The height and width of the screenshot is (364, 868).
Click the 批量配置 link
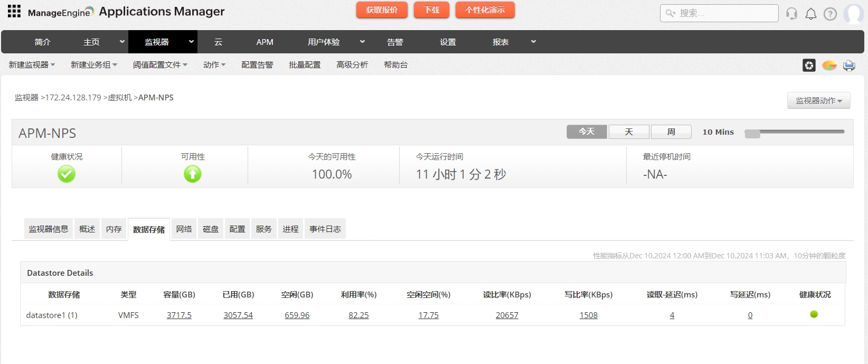point(305,64)
